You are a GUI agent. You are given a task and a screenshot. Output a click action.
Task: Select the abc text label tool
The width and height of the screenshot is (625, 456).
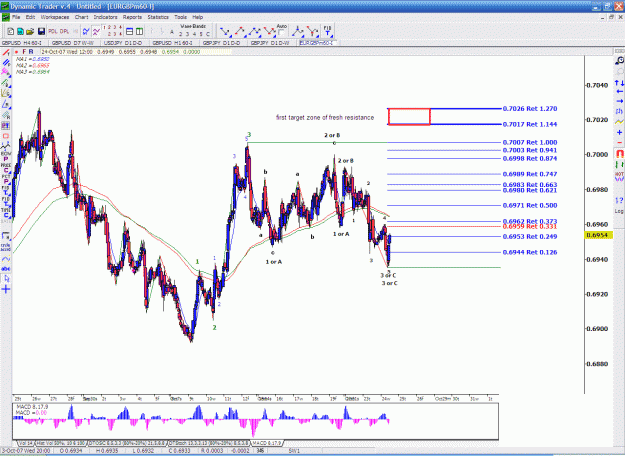[x=6, y=269]
